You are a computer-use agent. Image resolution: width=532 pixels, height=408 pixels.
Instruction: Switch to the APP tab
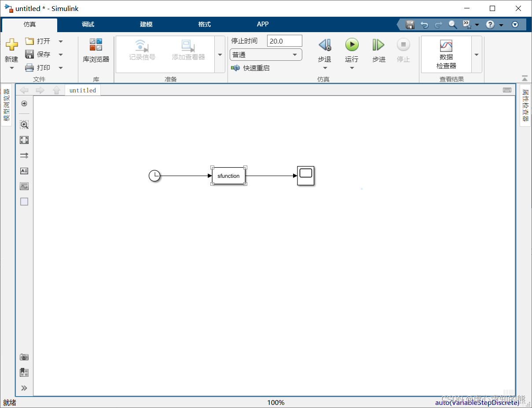[x=263, y=24]
